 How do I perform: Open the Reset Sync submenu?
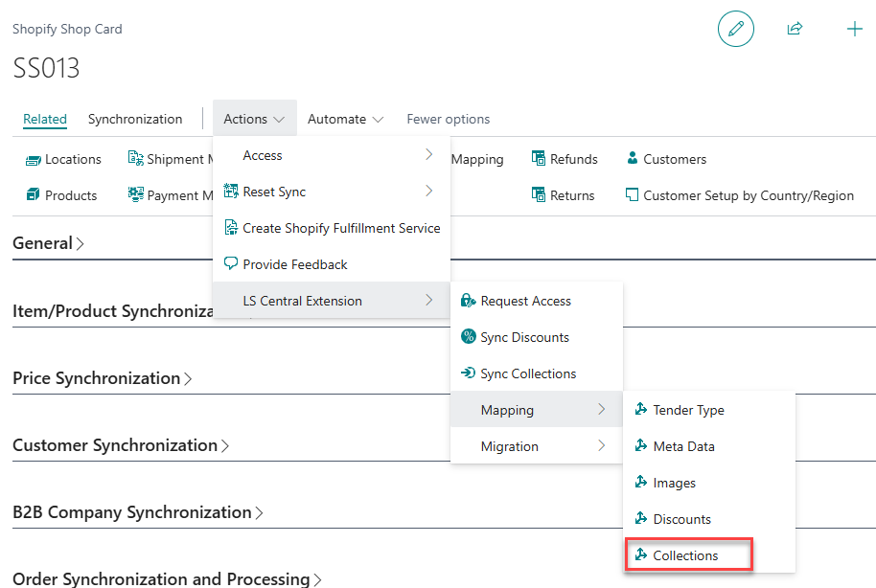pyautogui.click(x=332, y=192)
